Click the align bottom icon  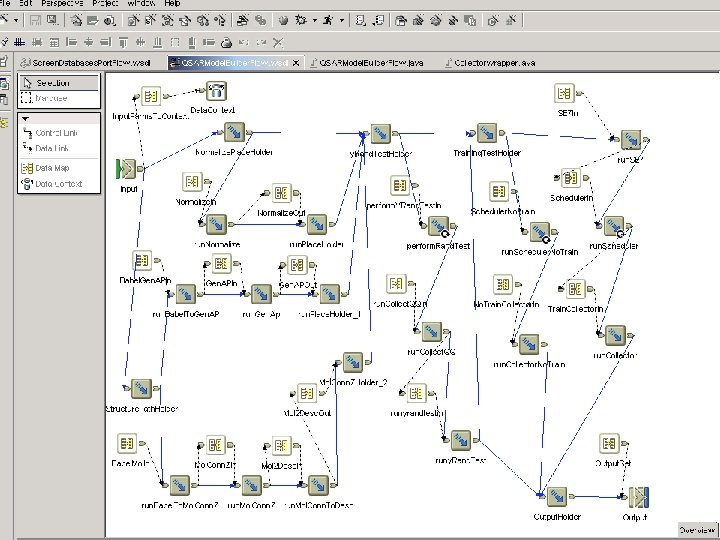tap(158, 43)
